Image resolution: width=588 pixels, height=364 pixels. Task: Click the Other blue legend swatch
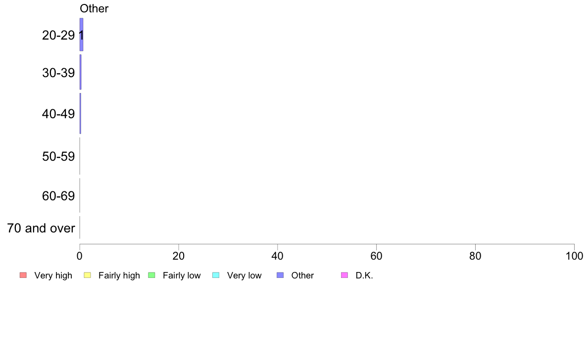click(280, 275)
